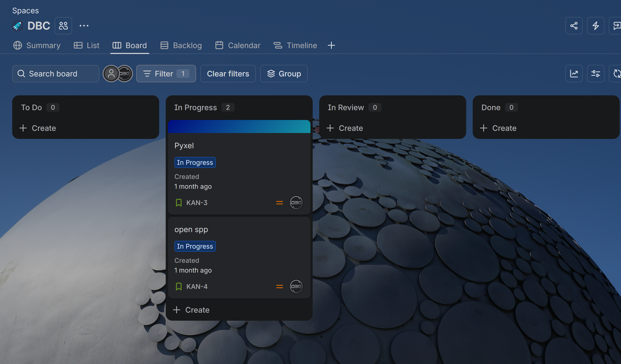Click the Clear filters button
The height and width of the screenshot is (364, 621).
point(228,73)
